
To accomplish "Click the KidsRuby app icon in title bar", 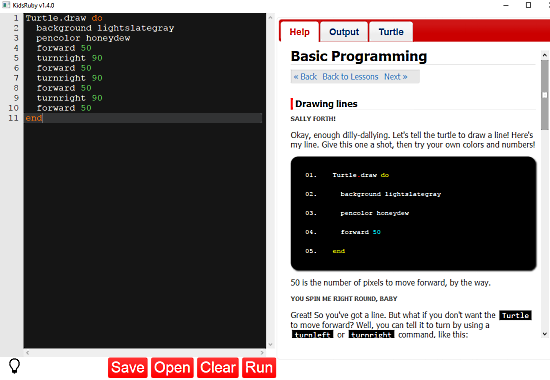I will [6, 5].
